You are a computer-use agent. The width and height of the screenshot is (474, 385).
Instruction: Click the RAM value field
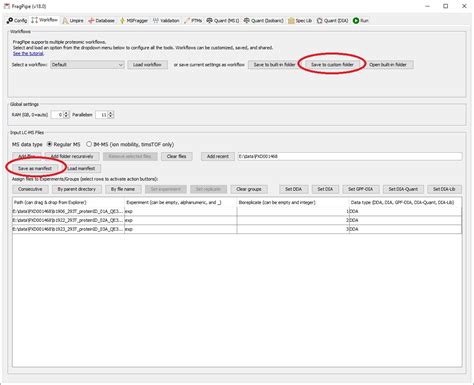(x=57, y=115)
